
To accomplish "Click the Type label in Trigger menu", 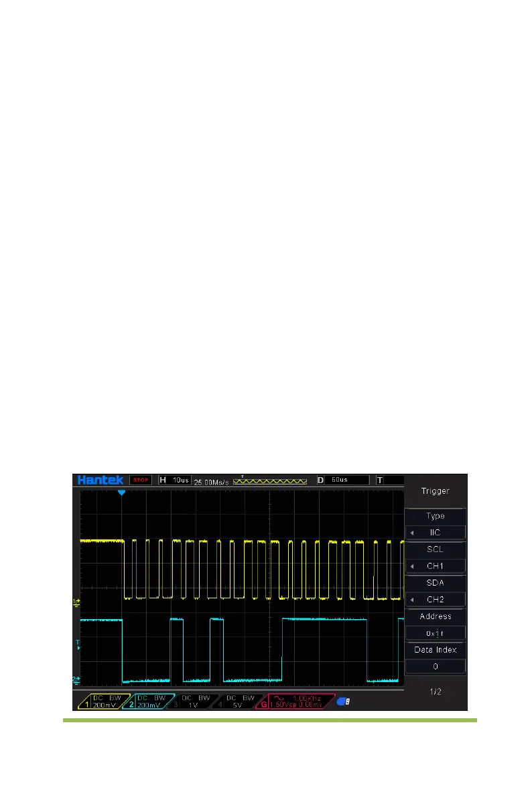I will [x=436, y=516].
